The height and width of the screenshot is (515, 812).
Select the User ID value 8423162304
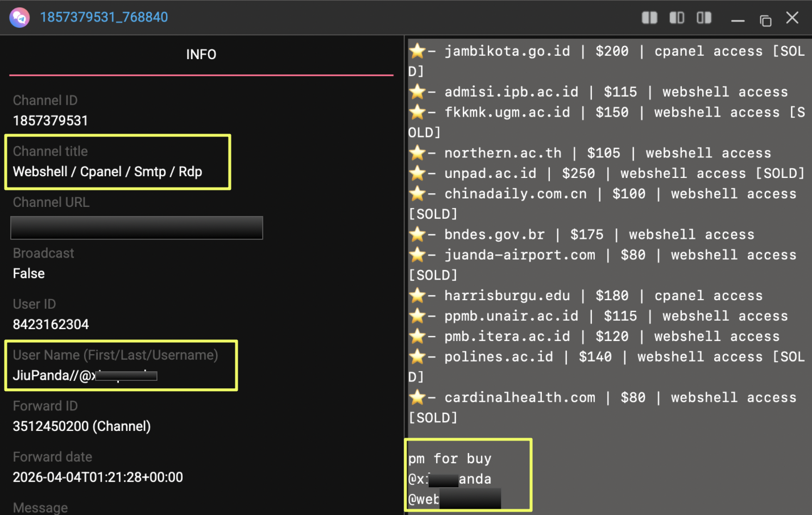click(51, 325)
